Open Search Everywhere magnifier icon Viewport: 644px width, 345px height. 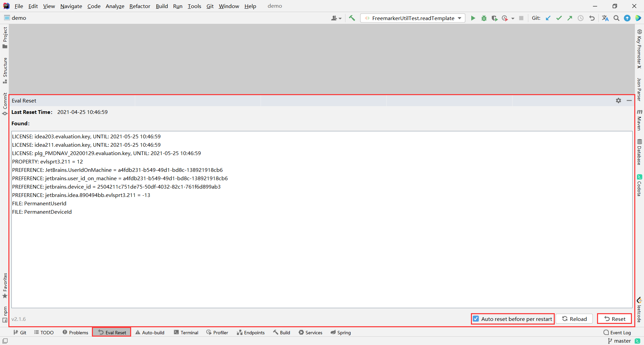click(616, 18)
